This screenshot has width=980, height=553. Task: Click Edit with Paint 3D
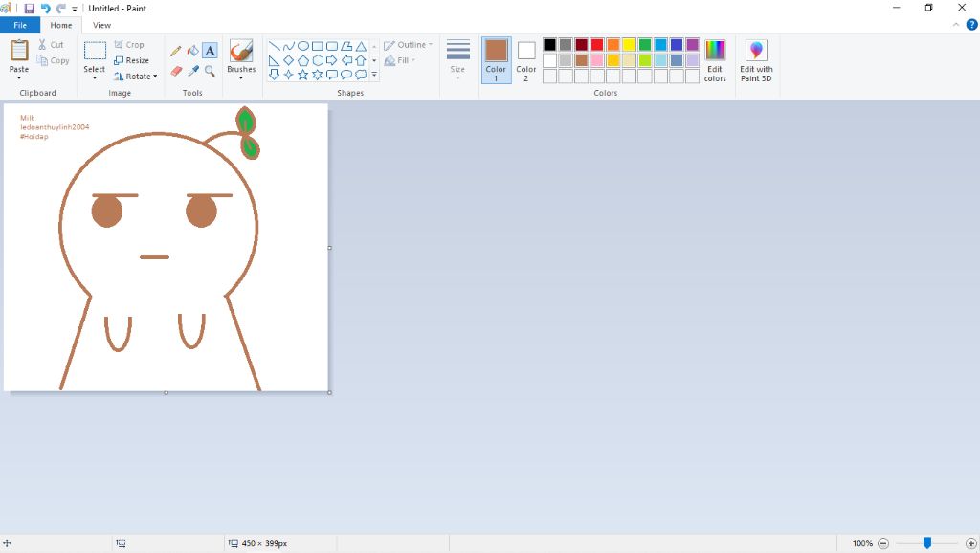point(756,60)
